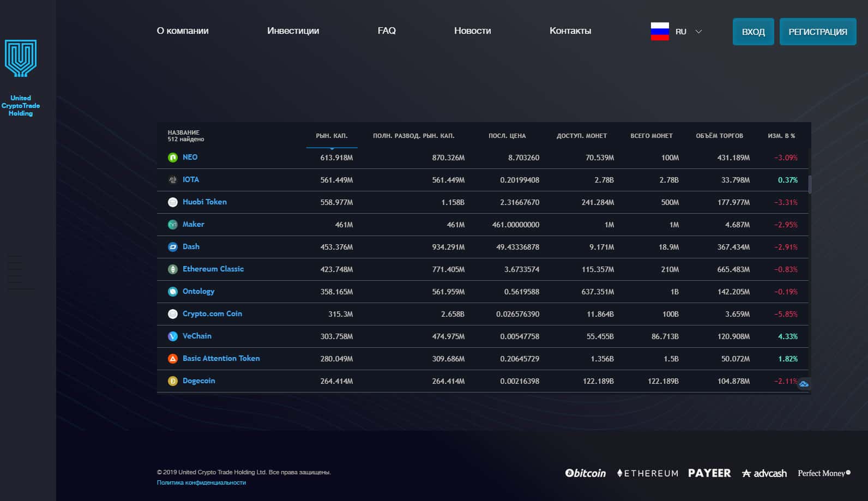Click the VeChain coin icon
The image size is (868, 501).
173,336
